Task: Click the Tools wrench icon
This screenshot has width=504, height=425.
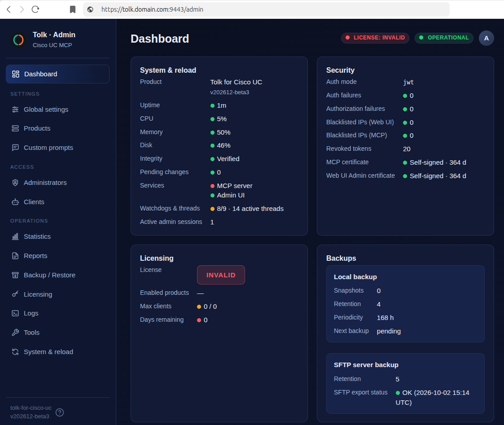Action: pyautogui.click(x=15, y=333)
